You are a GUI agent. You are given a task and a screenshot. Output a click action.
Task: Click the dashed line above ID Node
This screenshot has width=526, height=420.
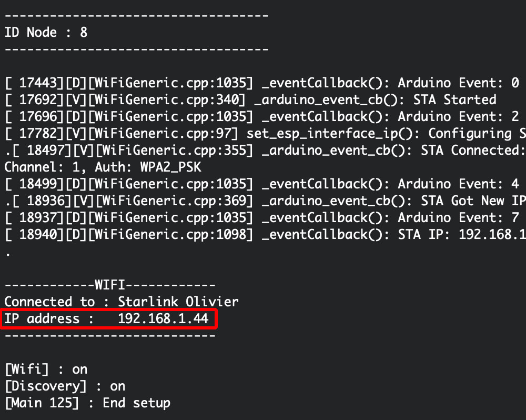[x=137, y=15]
